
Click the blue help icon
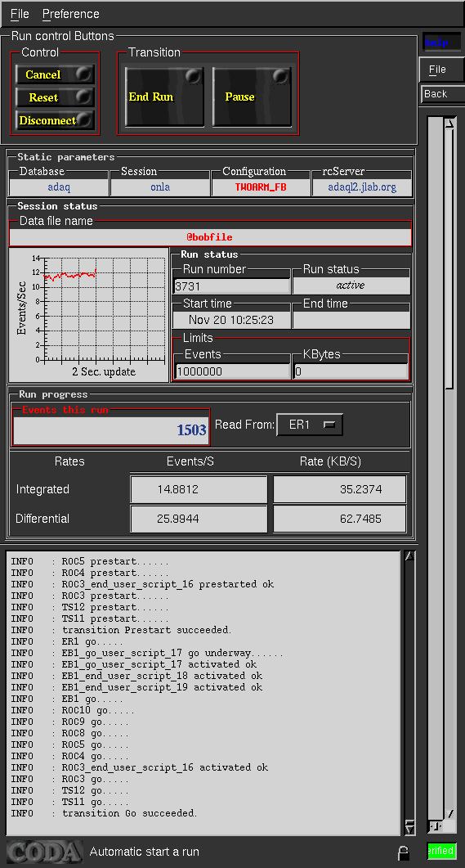tap(442, 42)
